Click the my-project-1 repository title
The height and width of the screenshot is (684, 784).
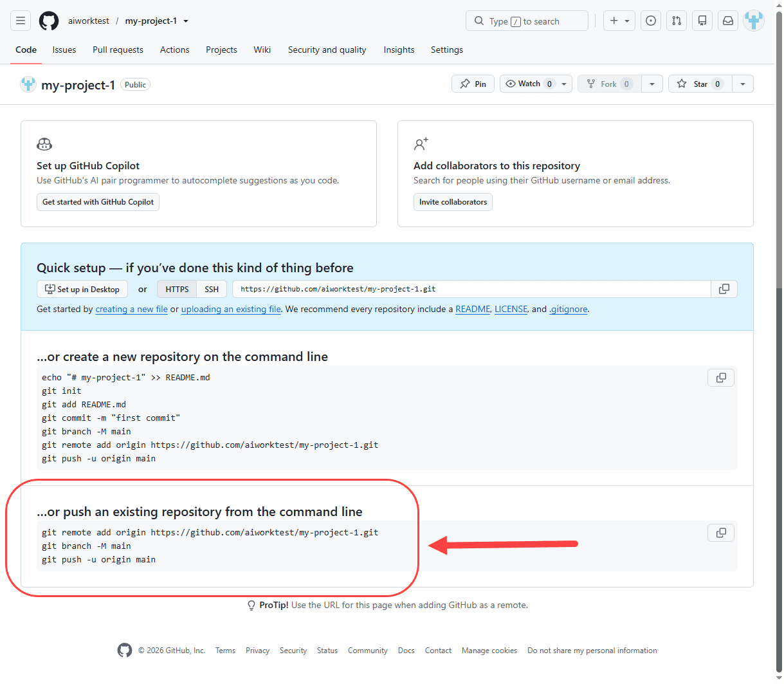click(78, 85)
